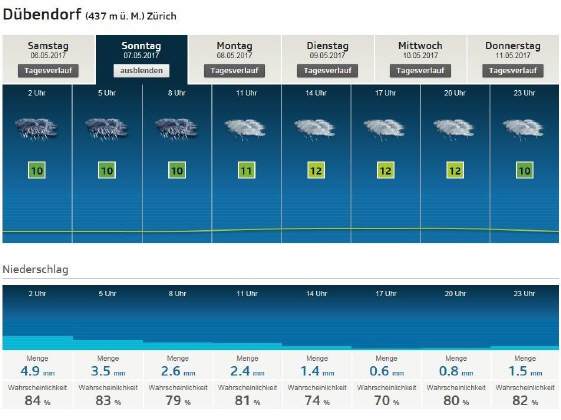Screen dimensions: 561x420
Task: Click the 5 Uhr thunderstorm cloud icon
Action: (x=106, y=129)
